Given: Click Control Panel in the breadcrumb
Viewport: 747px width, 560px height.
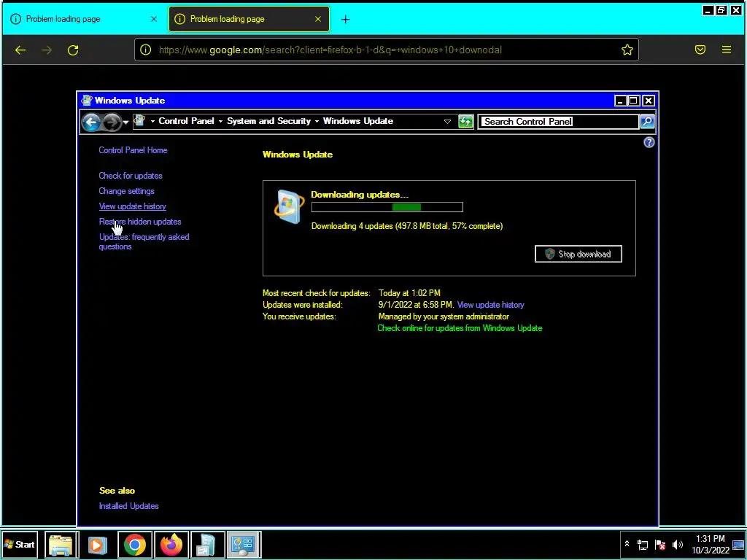Looking at the screenshot, I should coord(186,121).
